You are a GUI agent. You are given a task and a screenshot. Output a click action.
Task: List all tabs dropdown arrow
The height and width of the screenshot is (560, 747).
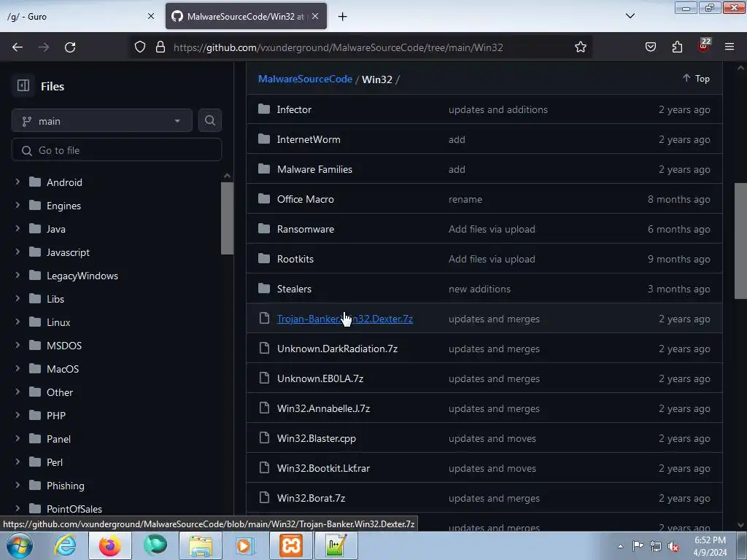[630, 16]
